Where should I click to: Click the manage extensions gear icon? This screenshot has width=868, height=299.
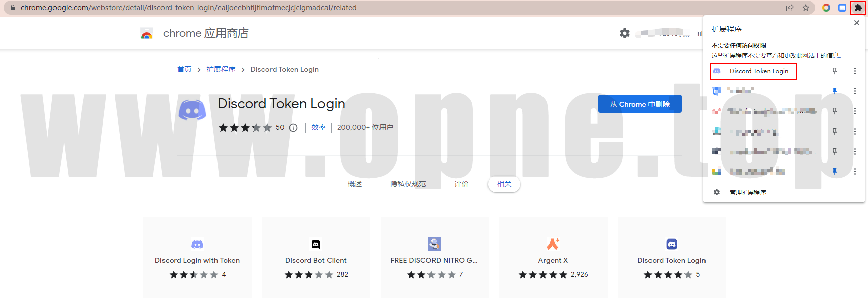pyautogui.click(x=717, y=192)
